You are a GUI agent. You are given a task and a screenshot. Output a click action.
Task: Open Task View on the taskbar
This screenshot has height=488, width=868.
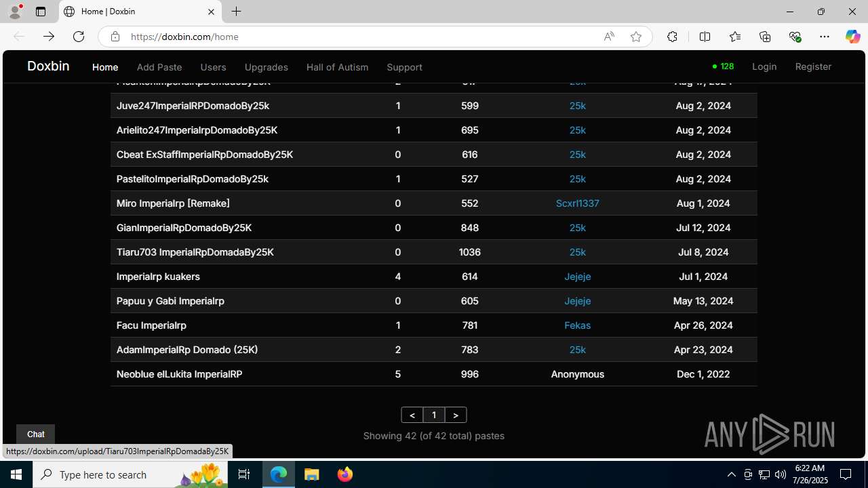tap(244, 474)
